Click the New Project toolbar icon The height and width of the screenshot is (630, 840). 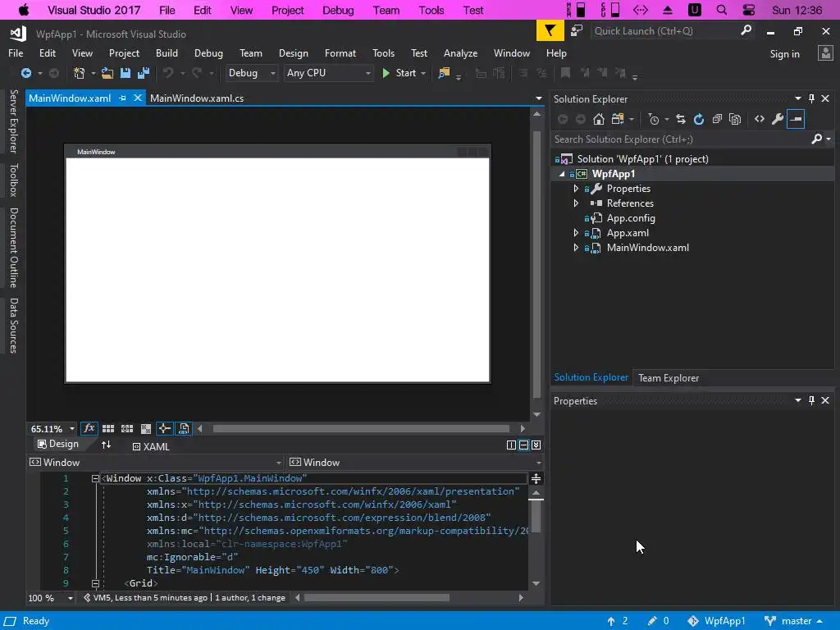coord(80,73)
